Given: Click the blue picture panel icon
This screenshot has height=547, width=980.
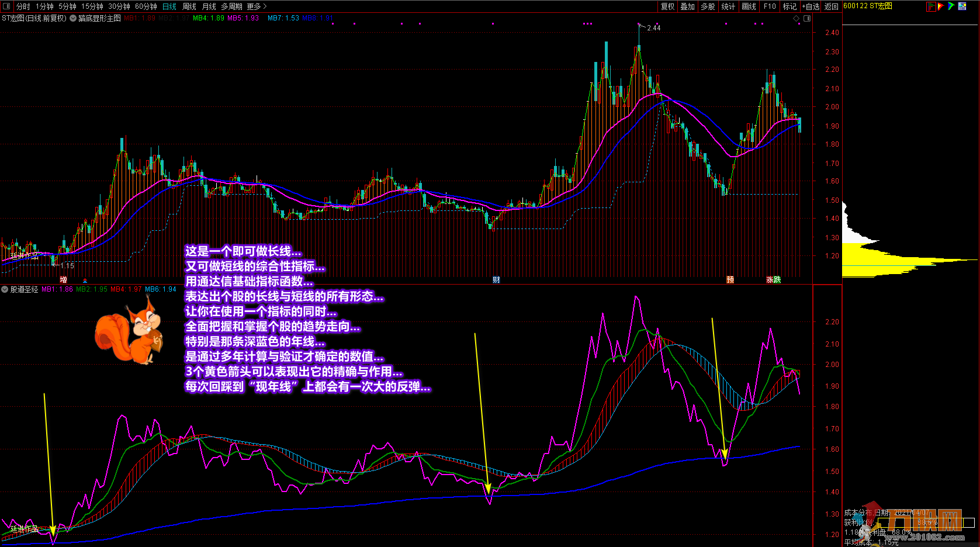Looking at the screenshot, I should (x=962, y=6).
